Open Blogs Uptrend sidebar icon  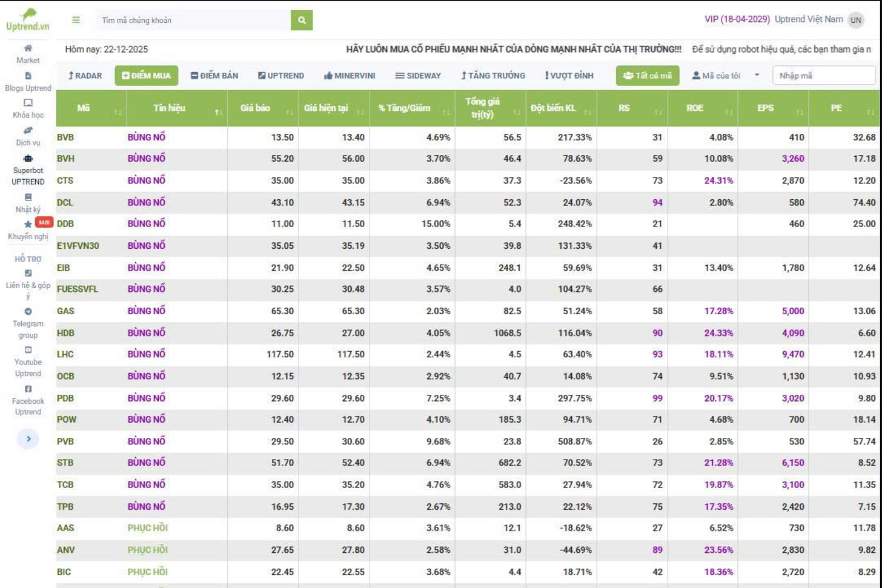tap(28, 76)
